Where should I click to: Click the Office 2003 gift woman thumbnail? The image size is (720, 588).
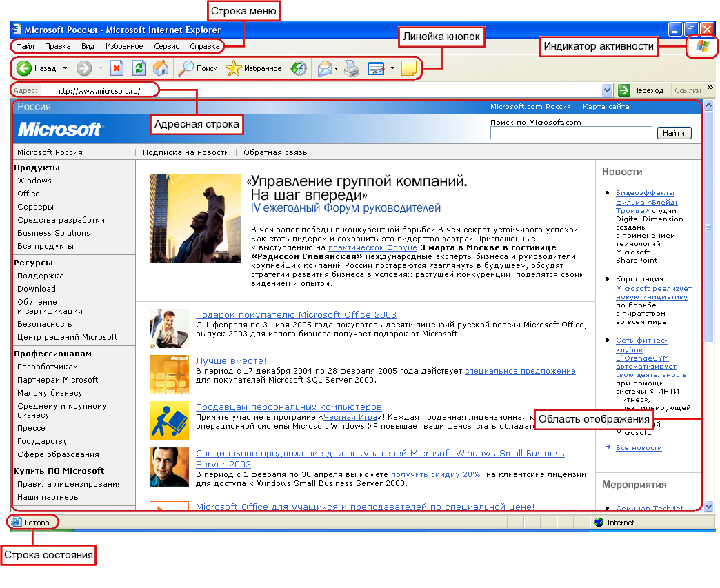tap(169, 328)
